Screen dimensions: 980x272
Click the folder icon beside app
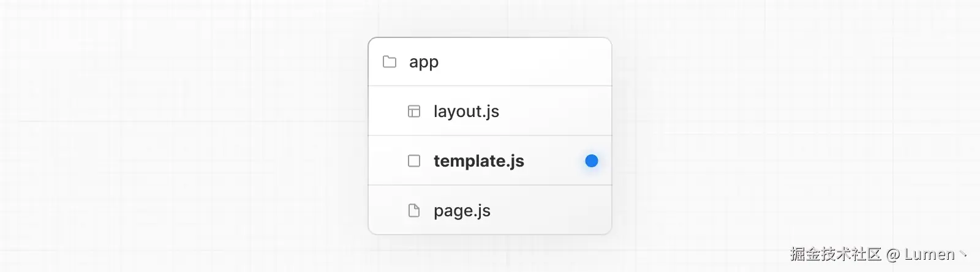click(390, 62)
